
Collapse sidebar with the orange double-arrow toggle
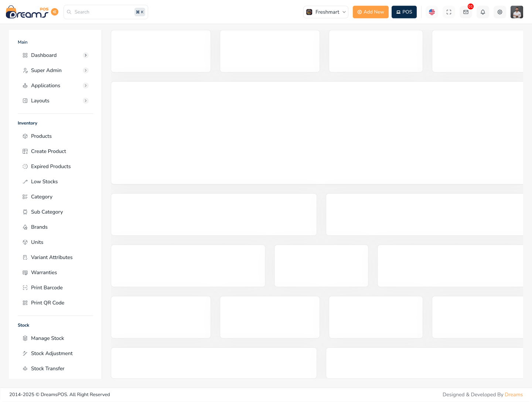[x=55, y=12]
